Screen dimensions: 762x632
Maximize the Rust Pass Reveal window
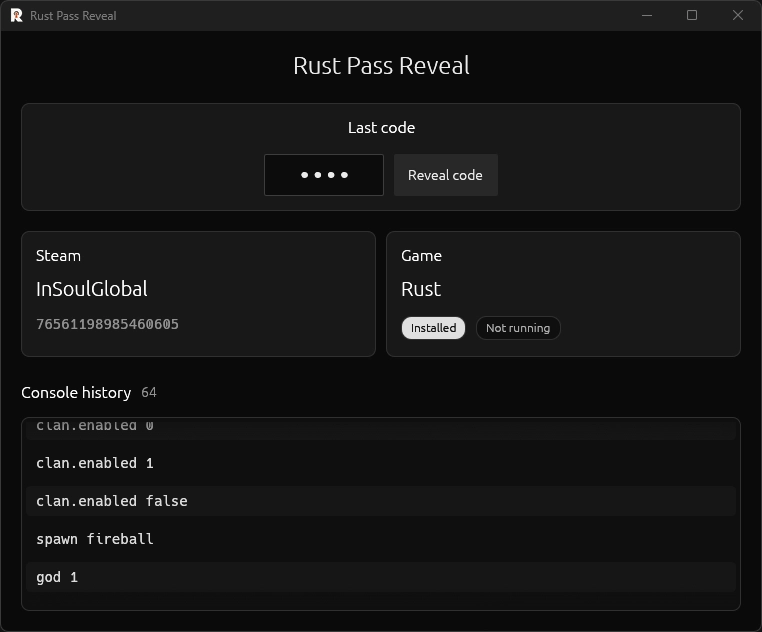(x=692, y=16)
